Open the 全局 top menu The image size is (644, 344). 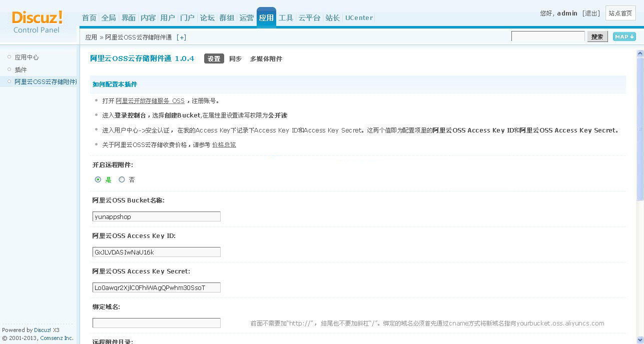tap(109, 18)
